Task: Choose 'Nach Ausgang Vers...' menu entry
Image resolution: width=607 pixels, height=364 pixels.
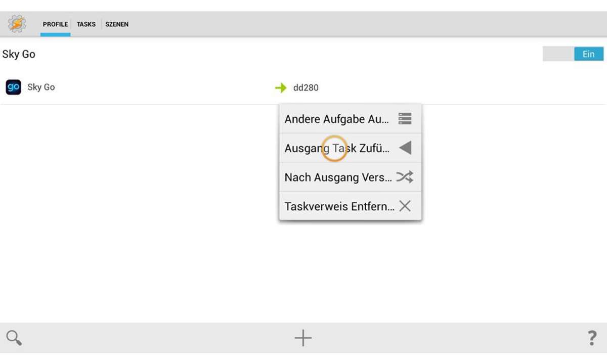Action: 350,177
